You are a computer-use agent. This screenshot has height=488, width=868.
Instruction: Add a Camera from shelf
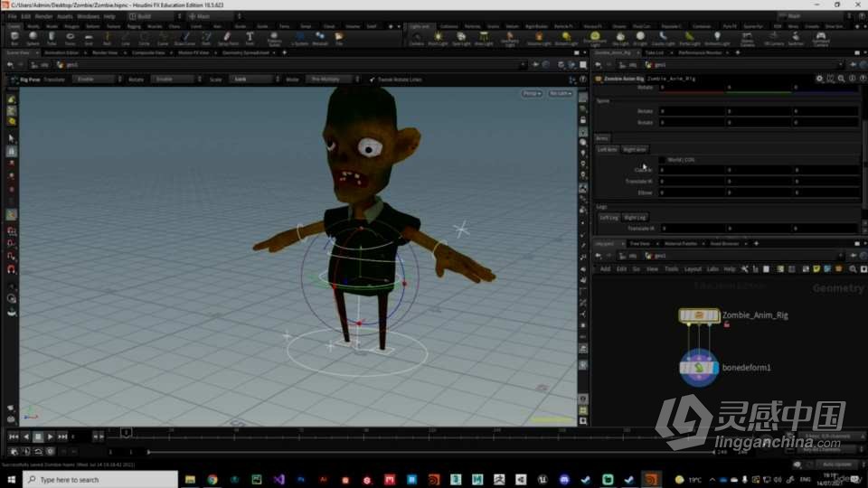pyautogui.click(x=417, y=38)
